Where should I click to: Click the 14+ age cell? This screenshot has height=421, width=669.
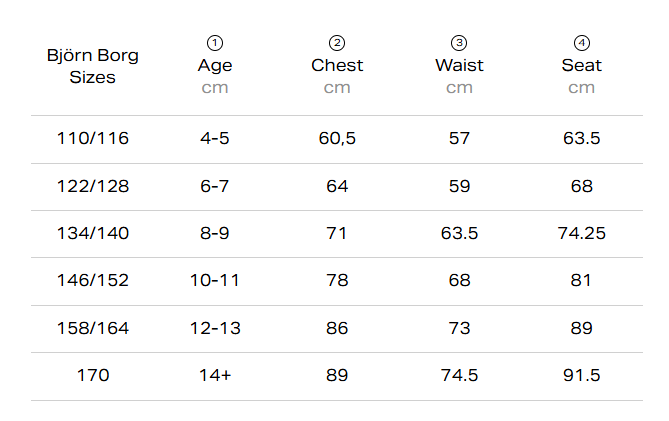215,375
